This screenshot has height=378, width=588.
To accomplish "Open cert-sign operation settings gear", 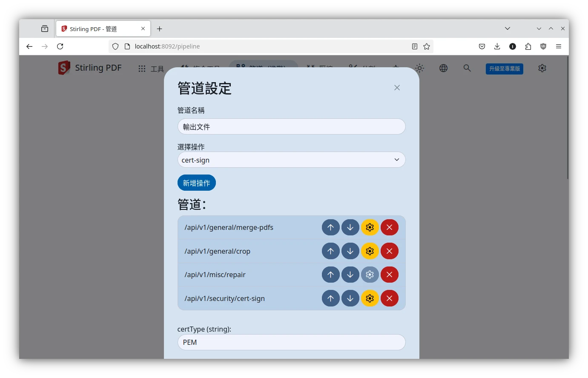I will [370, 298].
